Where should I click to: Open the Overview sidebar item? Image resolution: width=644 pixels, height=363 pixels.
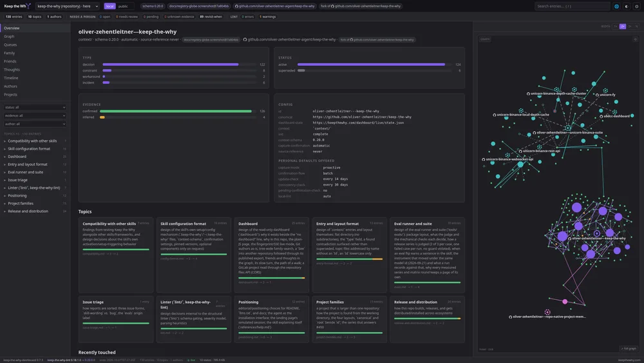[35, 28]
